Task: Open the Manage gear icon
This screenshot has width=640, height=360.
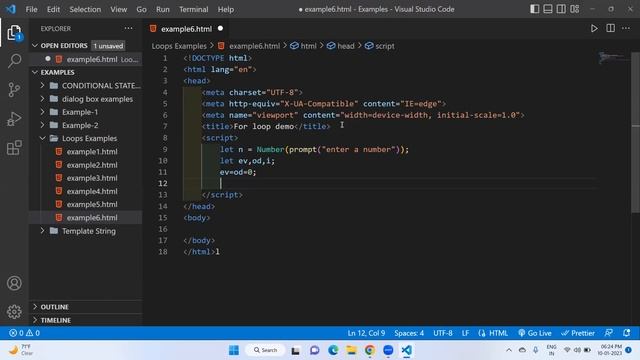Action: pyautogui.click(x=14, y=312)
